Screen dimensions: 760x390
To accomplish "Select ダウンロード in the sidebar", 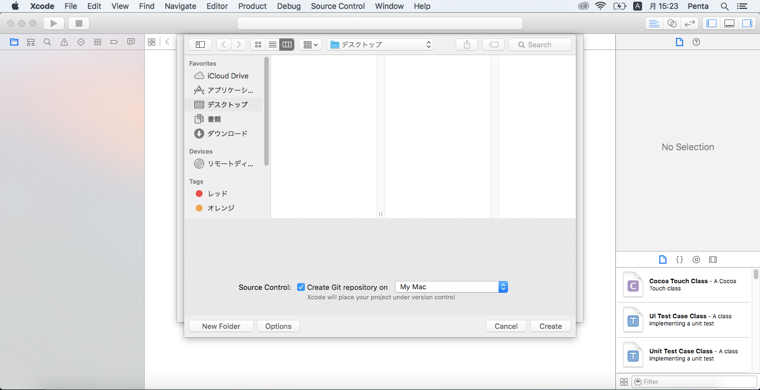I will [223, 134].
